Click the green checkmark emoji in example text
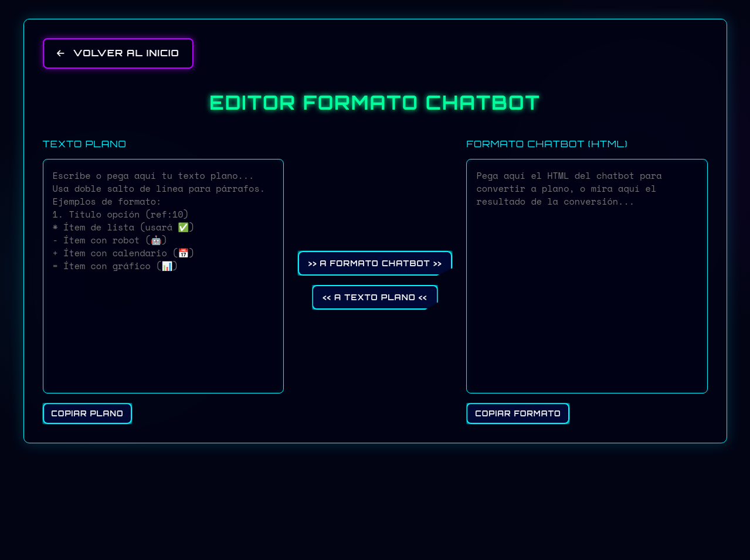This screenshot has width=750, height=560. tap(184, 227)
